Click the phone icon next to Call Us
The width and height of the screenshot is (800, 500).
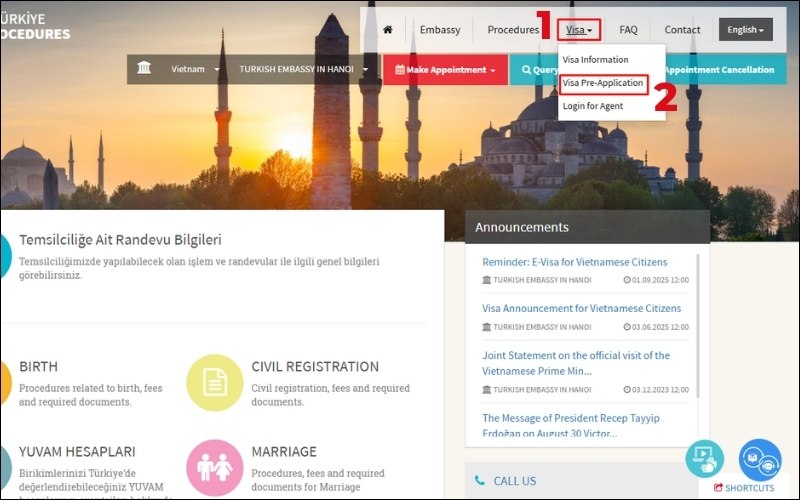pyautogui.click(x=480, y=481)
